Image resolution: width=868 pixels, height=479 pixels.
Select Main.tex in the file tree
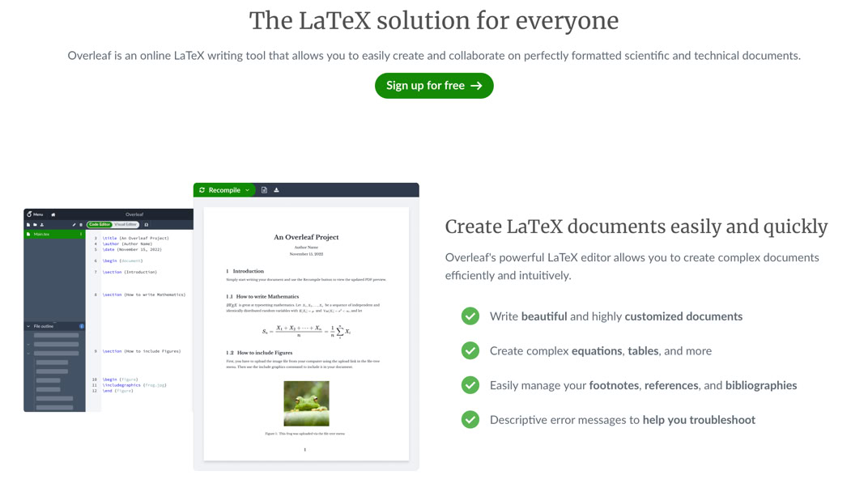click(x=42, y=234)
